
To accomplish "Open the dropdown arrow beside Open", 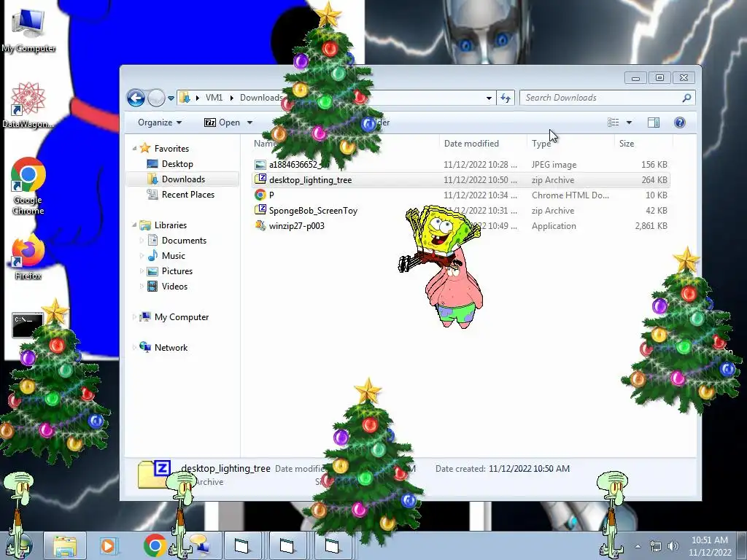I will [249, 122].
